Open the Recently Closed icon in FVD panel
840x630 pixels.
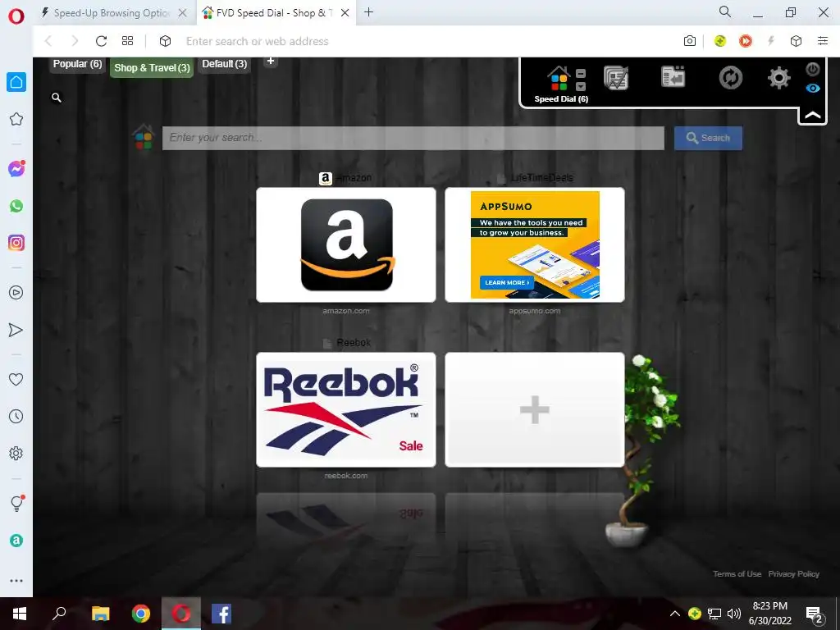pyautogui.click(x=673, y=77)
